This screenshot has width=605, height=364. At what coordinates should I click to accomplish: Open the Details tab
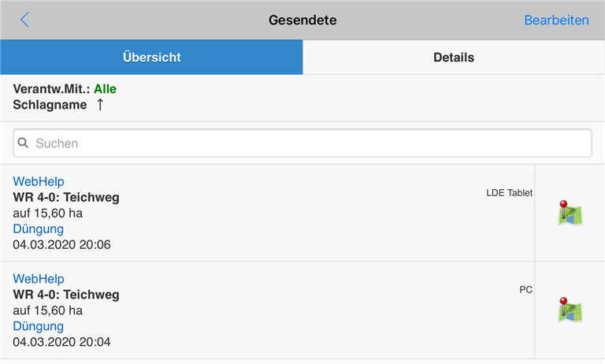pos(454,58)
